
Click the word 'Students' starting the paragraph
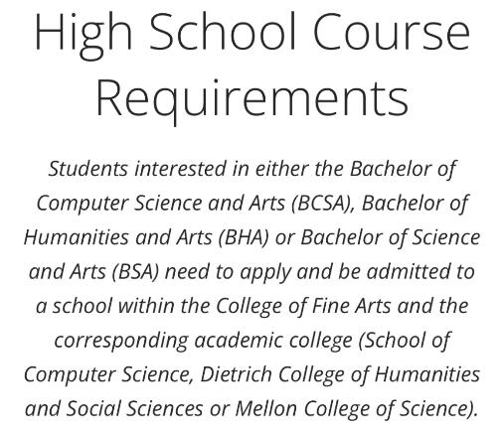point(88,169)
